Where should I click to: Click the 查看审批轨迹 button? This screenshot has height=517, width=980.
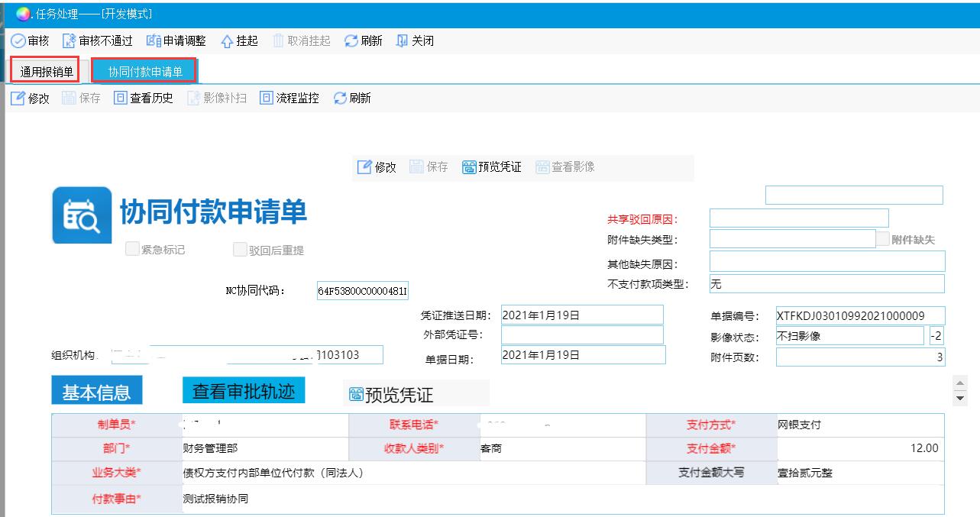(243, 391)
